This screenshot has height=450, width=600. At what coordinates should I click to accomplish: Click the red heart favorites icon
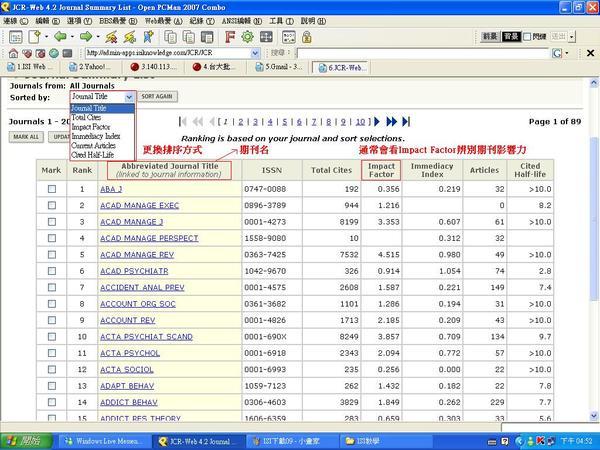(x=27, y=53)
